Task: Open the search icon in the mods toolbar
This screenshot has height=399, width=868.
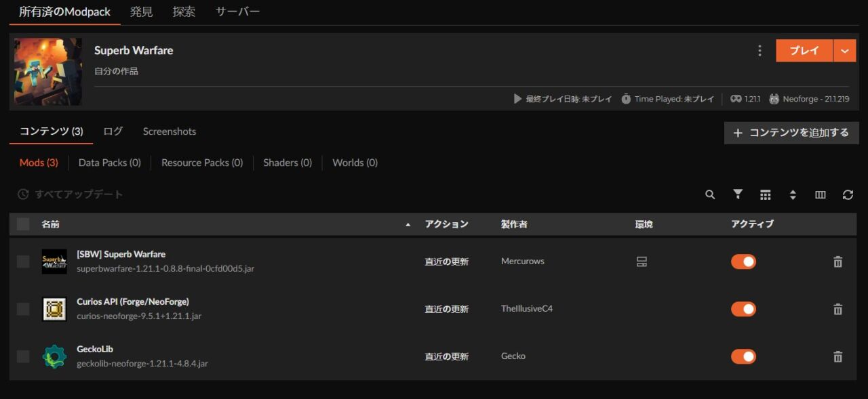Action: click(709, 194)
